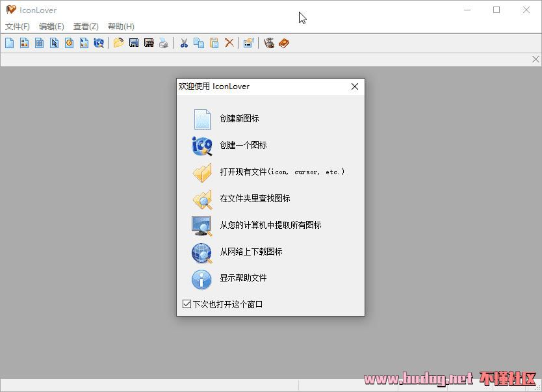Screen dimensions: 542x392
Task: Toggle the 下次也打开这个窗口 checkbox
Action: click(x=187, y=304)
